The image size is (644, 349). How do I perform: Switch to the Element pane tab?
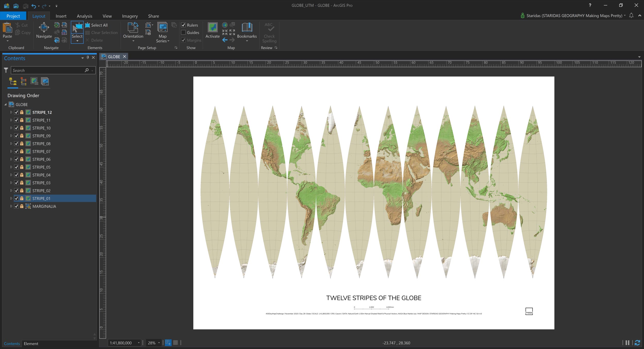pos(31,344)
